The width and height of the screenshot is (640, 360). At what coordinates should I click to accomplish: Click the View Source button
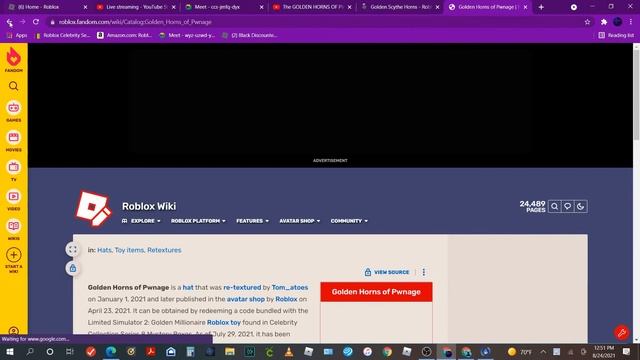click(387, 272)
